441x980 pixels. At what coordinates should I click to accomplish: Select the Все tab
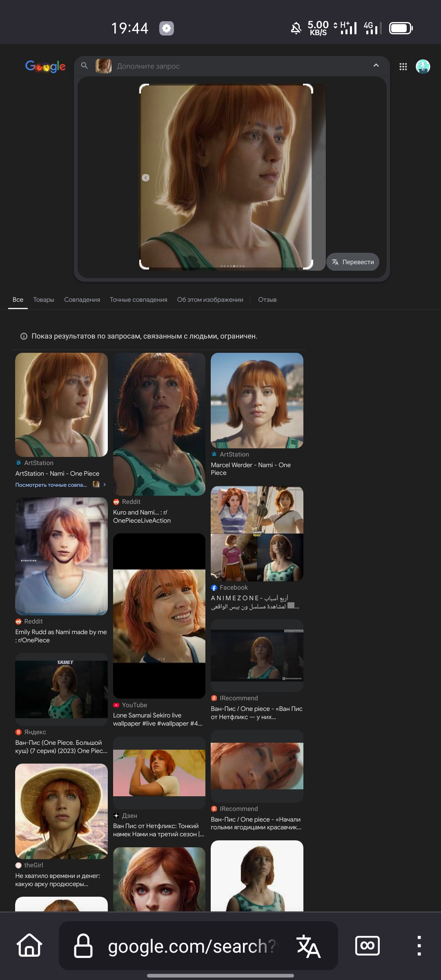click(18, 300)
